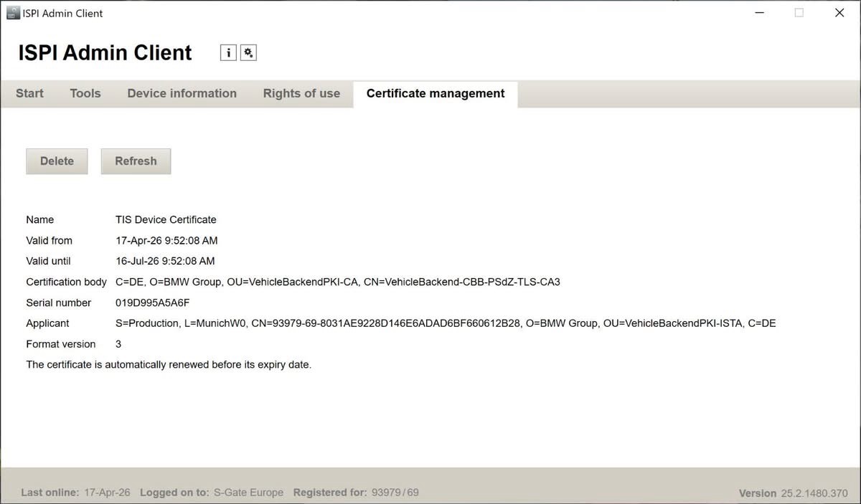Refresh the certificate list
The width and height of the screenshot is (861, 504).
click(136, 161)
